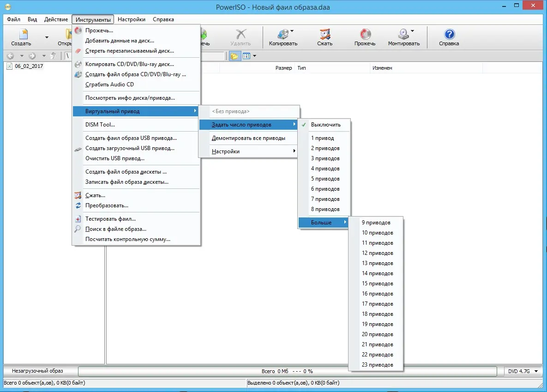The width and height of the screenshot is (547, 392).
Task: Close the Инструменты menu
Action: pos(93,19)
